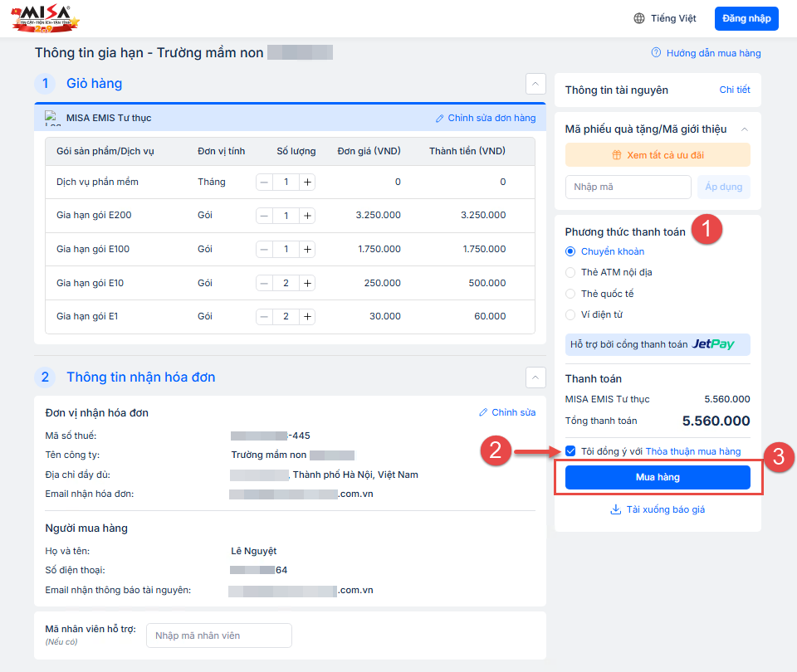
Task: Open Xem tất cả ưu đãi
Action: click(x=658, y=155)
